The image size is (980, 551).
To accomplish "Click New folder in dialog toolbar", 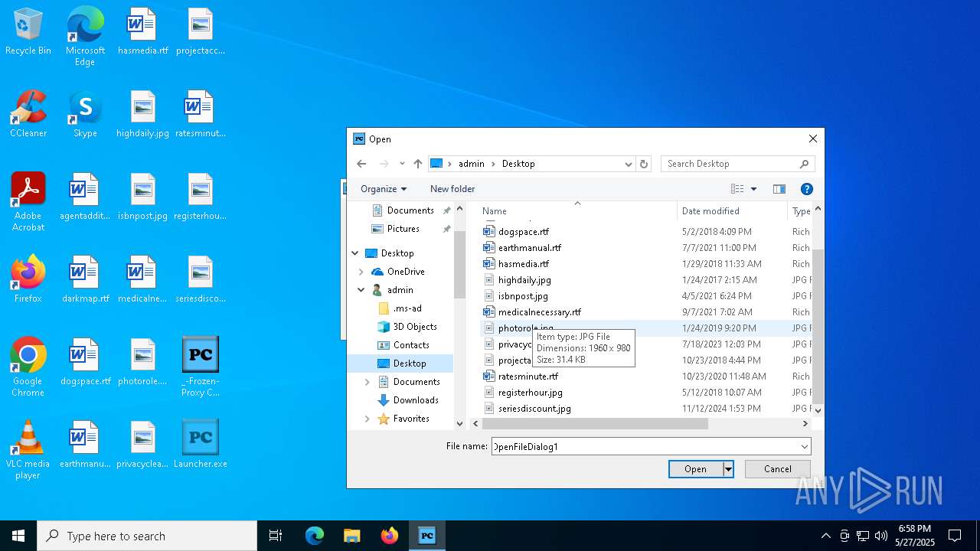I will [x=452, y=189].
